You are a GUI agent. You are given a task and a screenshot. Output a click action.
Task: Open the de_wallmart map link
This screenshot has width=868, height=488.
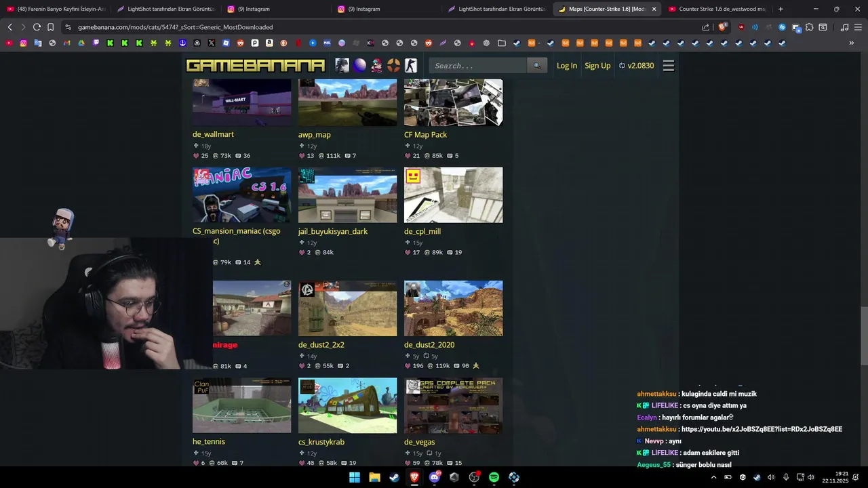pos(213,134)
